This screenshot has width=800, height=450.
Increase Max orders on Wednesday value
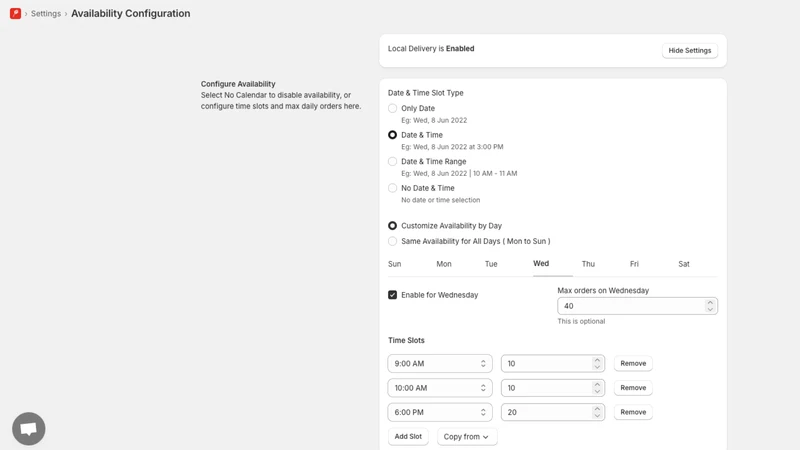[x=710, y=303]
